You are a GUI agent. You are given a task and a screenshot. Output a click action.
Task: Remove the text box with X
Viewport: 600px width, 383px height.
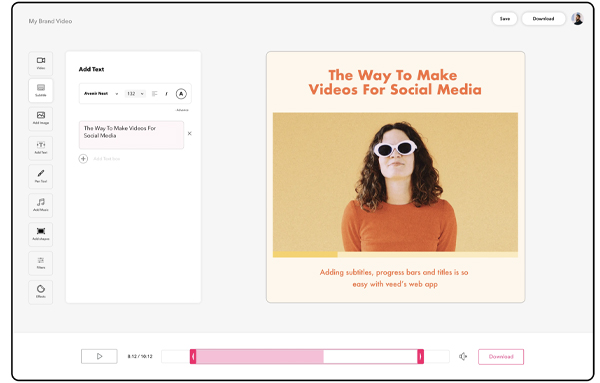point(189,134)
